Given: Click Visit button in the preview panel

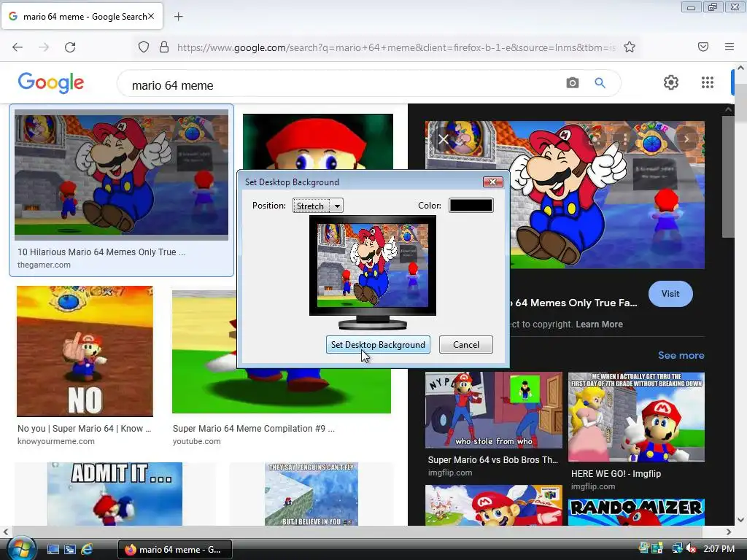Looking at the screenshot, I should click(670, 294).
